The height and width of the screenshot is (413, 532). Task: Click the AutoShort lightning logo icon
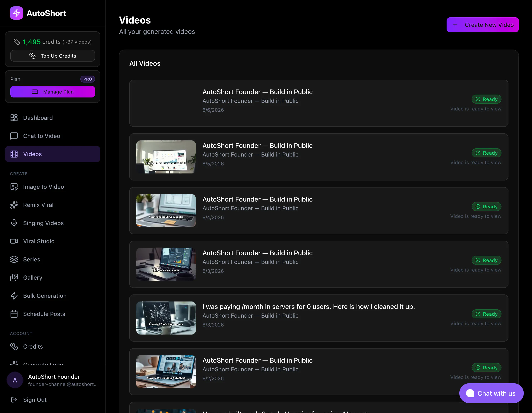tap(16, 13)
